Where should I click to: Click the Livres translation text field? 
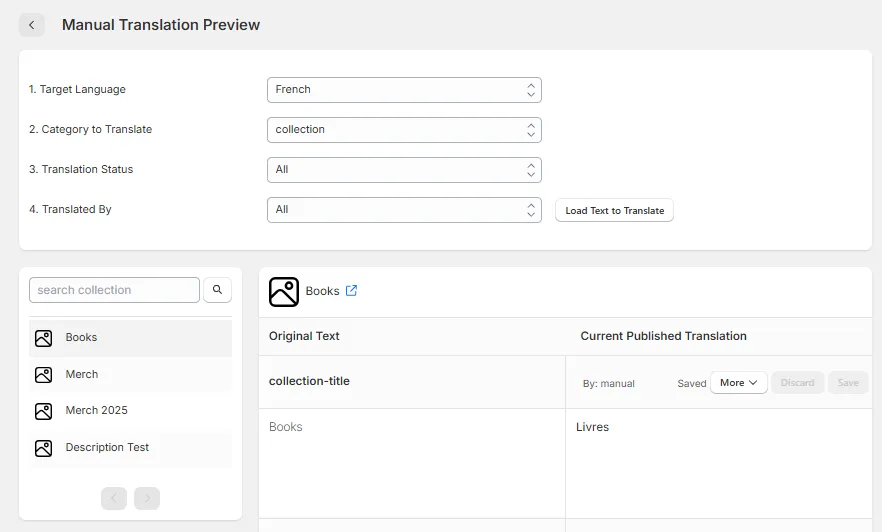[719, 463]
